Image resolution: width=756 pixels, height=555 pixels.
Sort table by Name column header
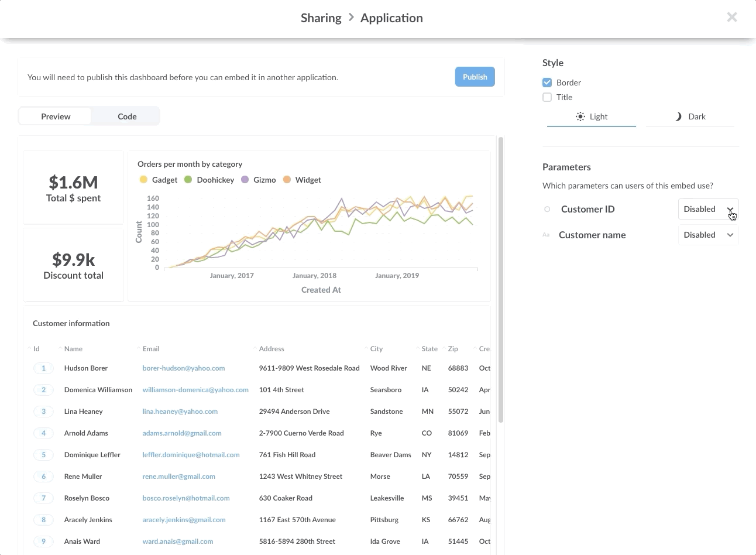point(73,349)
